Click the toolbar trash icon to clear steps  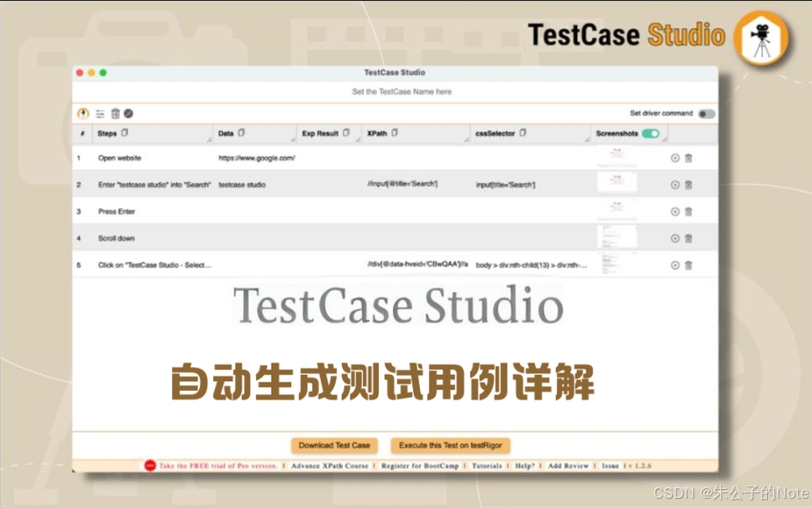pyautogui.click(x=115, y=114)
